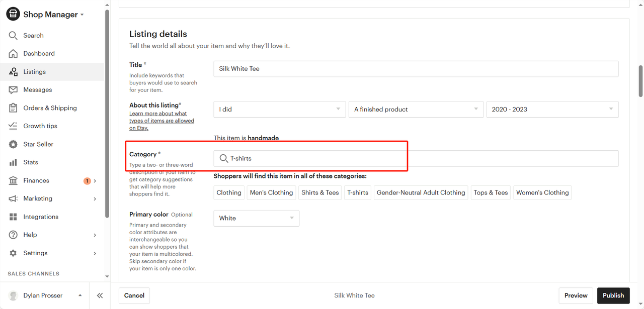Click the Preview button
644x309 pixels.
(x=576, y=295)
